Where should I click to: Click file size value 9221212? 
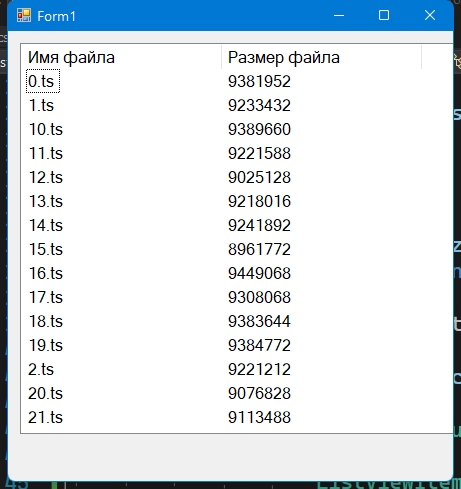pyautogui.click(x=259, y=369)
